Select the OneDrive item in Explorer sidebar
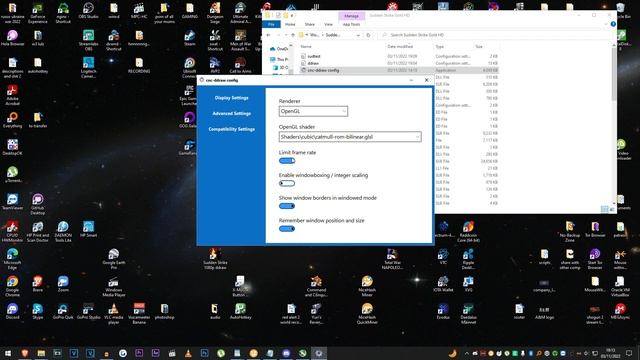640x360 pixels. [279, 49]
